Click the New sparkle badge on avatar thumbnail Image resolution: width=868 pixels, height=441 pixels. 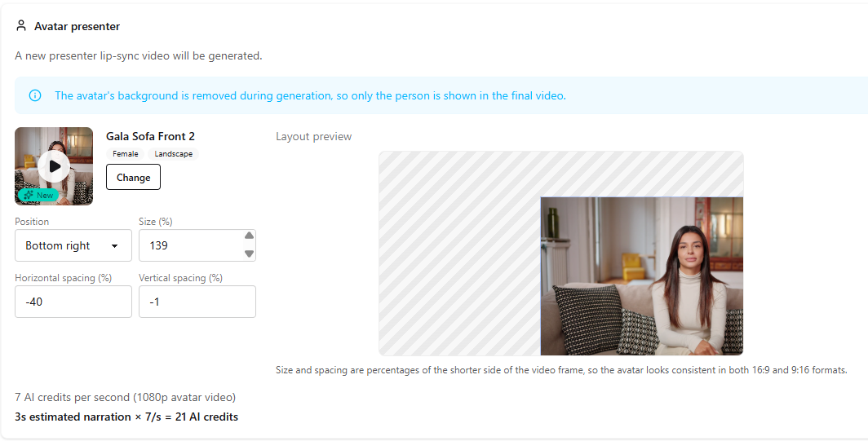coord(38,195)
